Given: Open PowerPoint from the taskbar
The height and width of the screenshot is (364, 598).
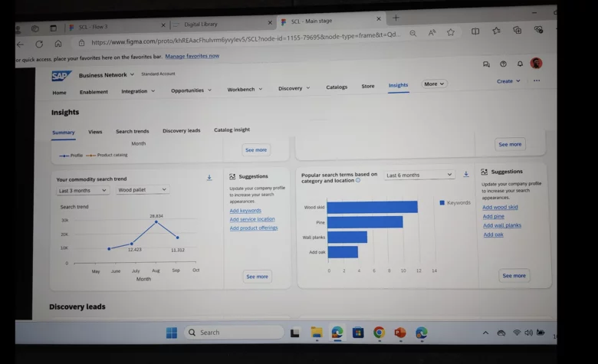Looking at the screenshot, I should pos(400,333).
